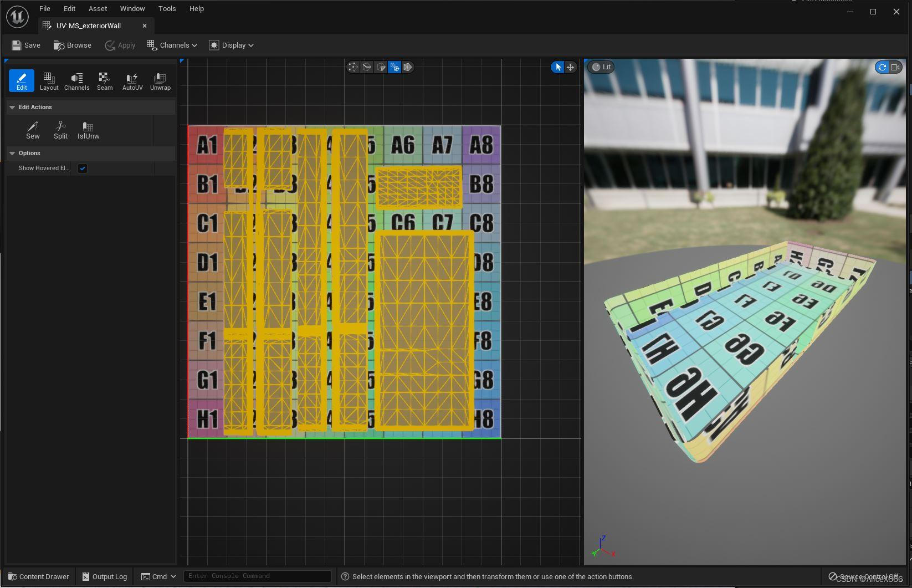Open the Help menu
Viewport: 912px width, 588px height.
197,9
